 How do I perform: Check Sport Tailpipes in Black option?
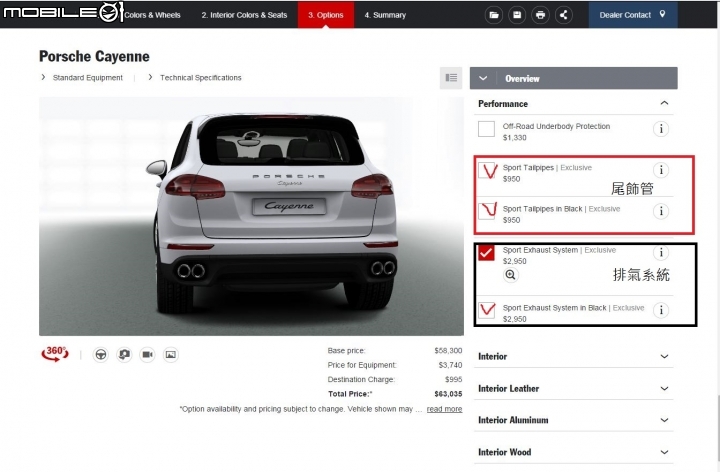(x=486, y=211)
